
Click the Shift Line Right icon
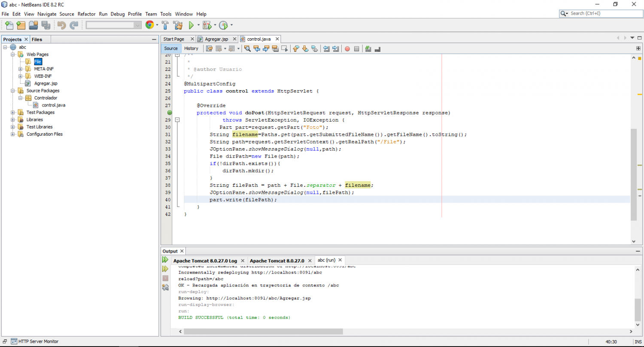pos(335,49)
